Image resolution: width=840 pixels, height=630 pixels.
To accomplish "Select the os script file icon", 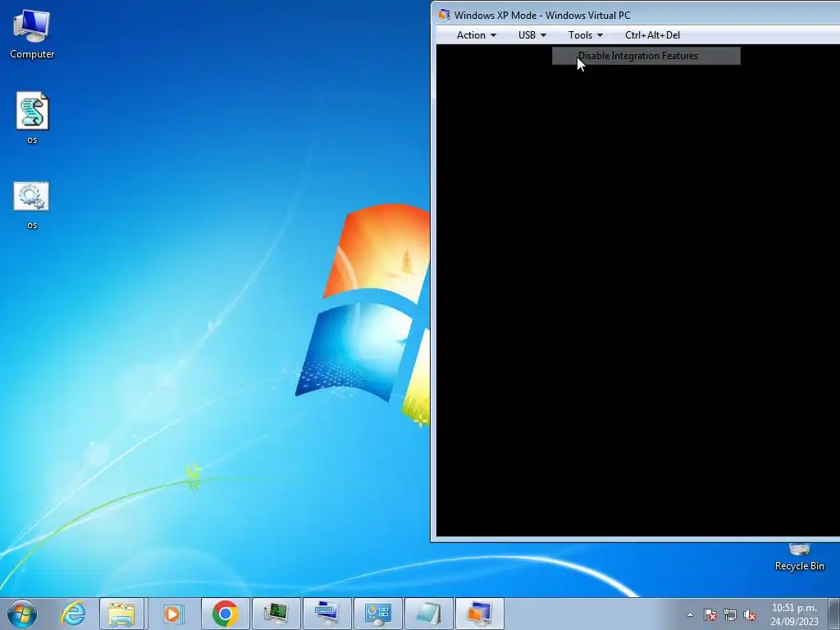I will (32, 118).
